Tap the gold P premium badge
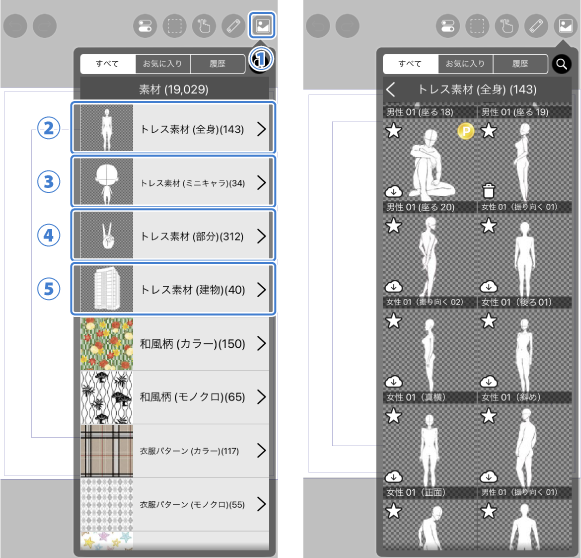The height and width of the screenshot is (558, 581). 466,131
